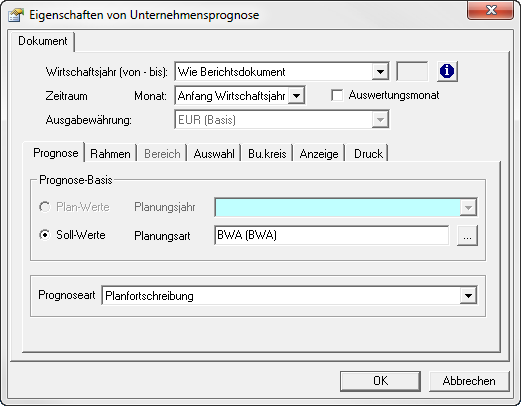Screen dimensions: 521x406
Task: Expand the Prognoseart Planfortschreibung dropdown
Action: (x=468, y=296)
